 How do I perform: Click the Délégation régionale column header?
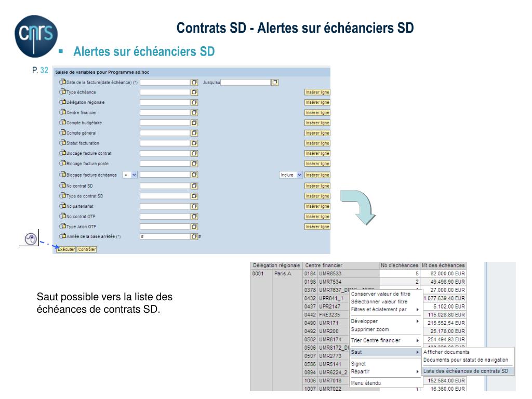point(276,265)
